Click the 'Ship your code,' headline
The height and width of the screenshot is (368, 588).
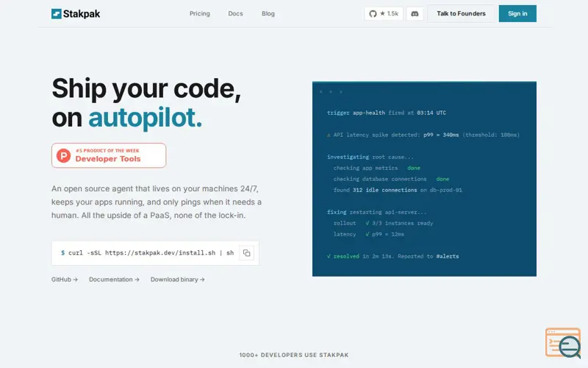pyautogui.click(x=146, y=88)
